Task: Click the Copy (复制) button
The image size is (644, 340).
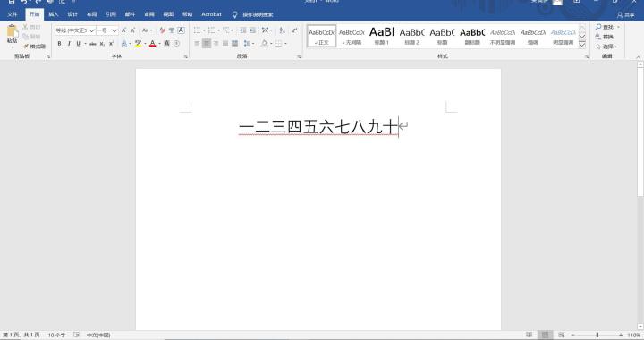Action: click(x=31, y=37)
